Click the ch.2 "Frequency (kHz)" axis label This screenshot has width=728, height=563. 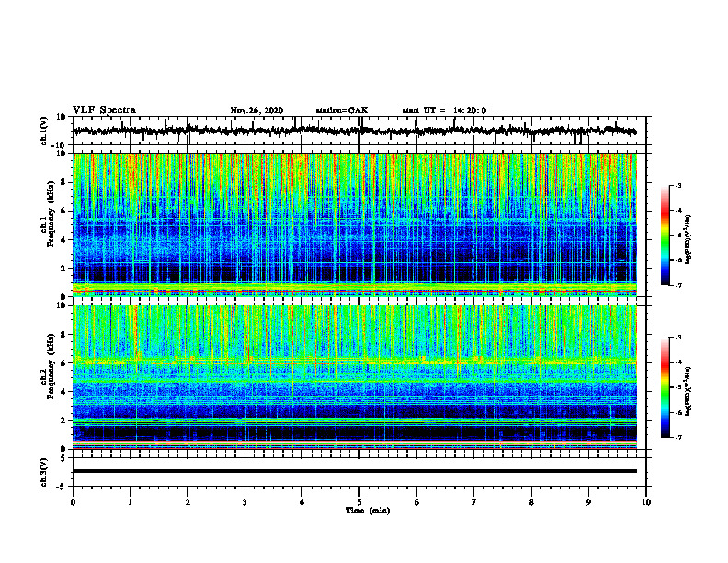(50, 366)
